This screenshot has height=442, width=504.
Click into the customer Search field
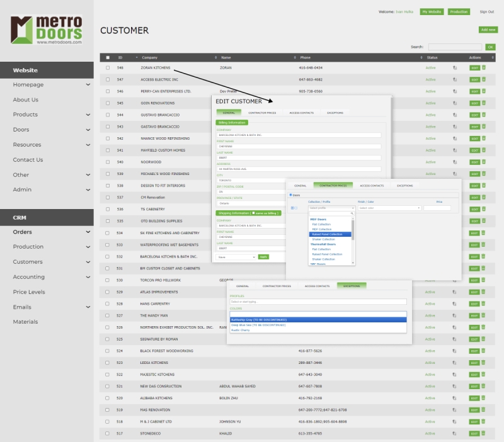tap(454, 47)
